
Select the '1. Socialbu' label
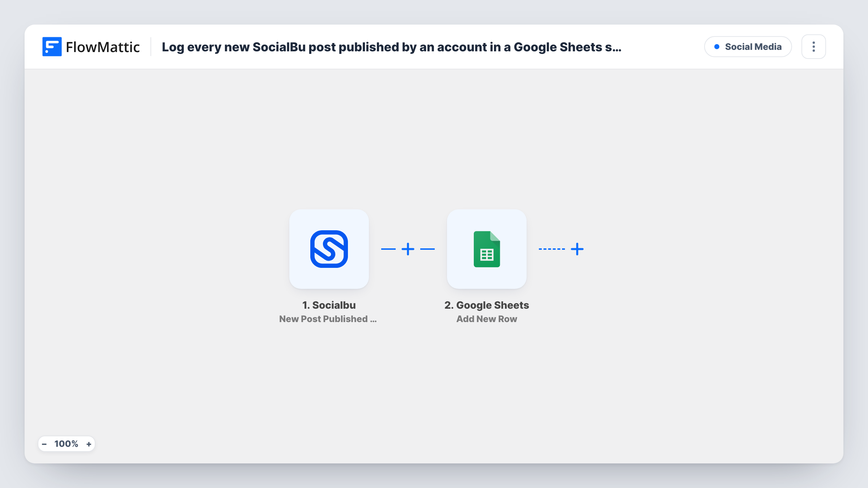tap(329, 305)
